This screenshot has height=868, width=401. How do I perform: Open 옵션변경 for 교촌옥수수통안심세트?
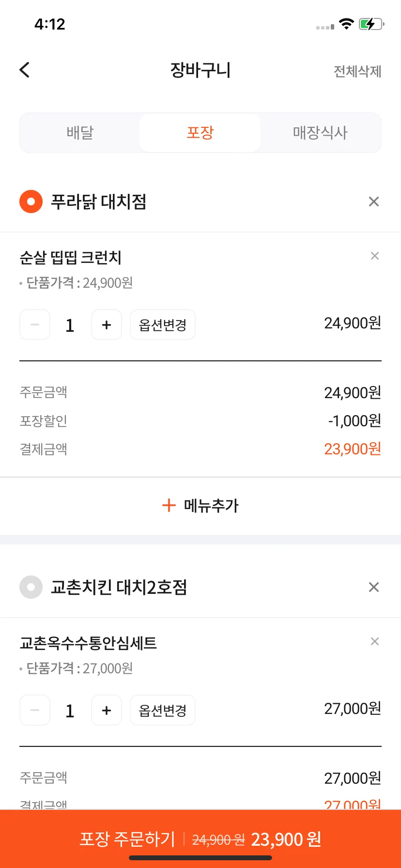pos(163,710)
